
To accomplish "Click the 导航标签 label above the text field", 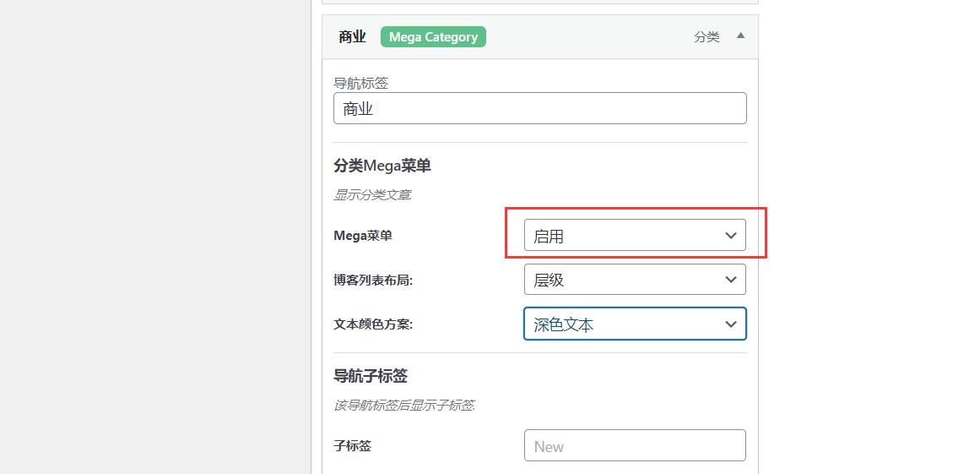I will (362, 83).
